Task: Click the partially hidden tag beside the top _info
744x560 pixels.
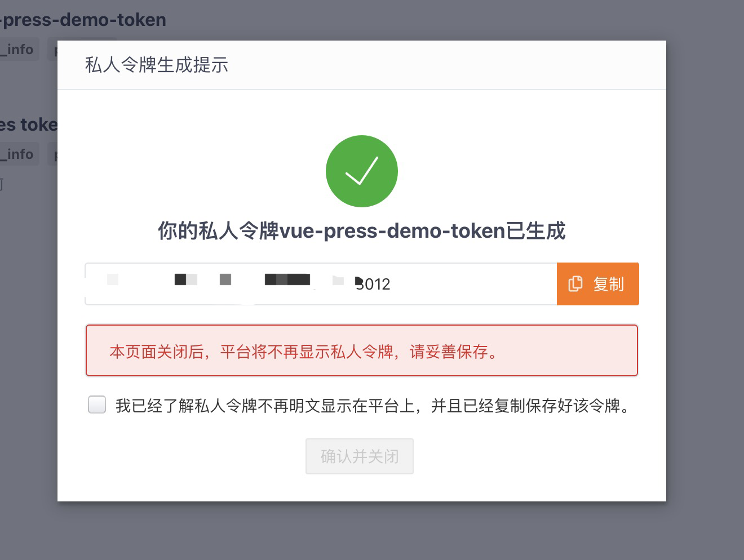Action: tap(52, 50)
